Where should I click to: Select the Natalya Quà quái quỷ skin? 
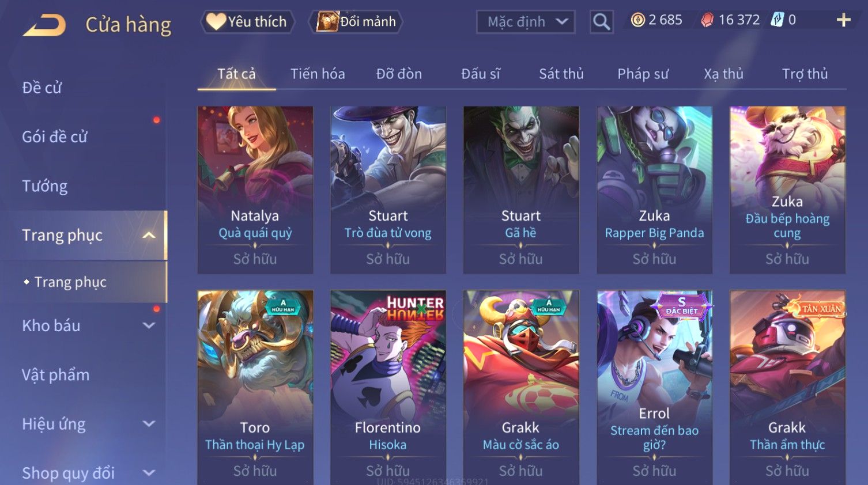[x=255, y=190]
